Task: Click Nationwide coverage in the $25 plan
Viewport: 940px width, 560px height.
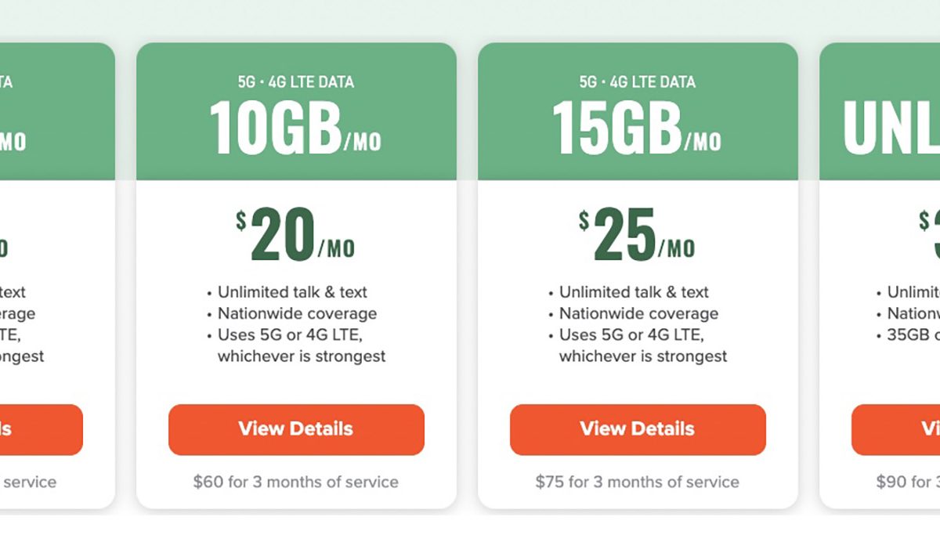Action: (638, 313)
